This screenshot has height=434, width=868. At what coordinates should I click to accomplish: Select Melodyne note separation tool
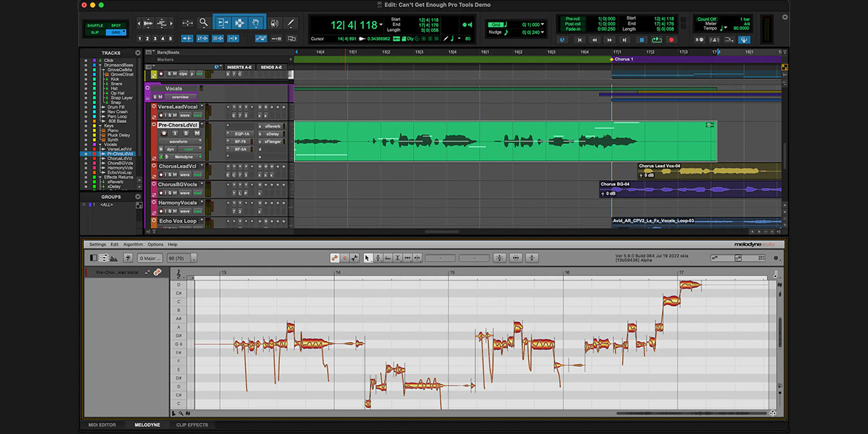coord(418,258)
